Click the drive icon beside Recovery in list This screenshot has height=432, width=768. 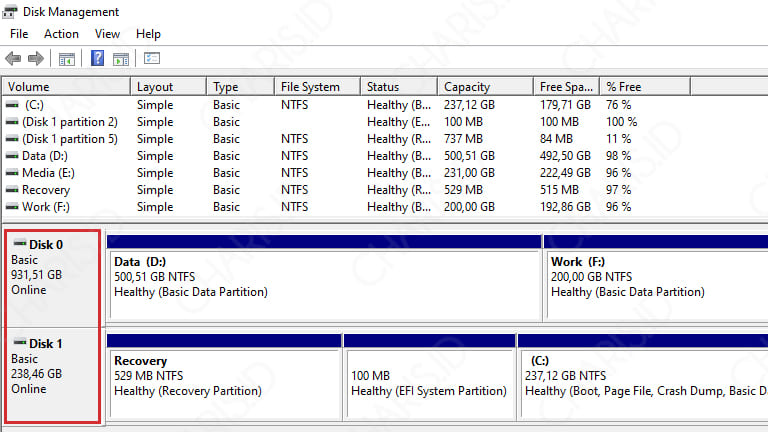pos(12,190)
